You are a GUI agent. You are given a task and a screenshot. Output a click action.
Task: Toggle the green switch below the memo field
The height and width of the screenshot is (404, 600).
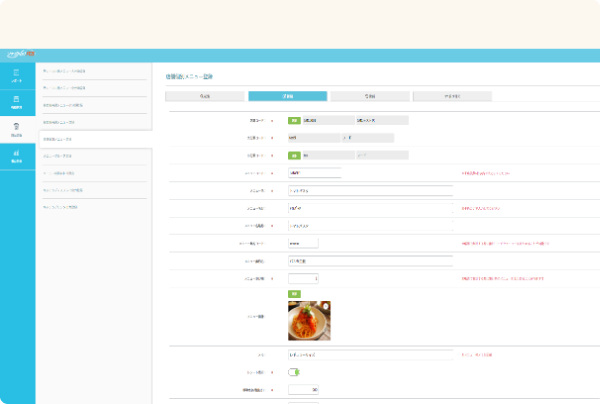click(294, 372)
